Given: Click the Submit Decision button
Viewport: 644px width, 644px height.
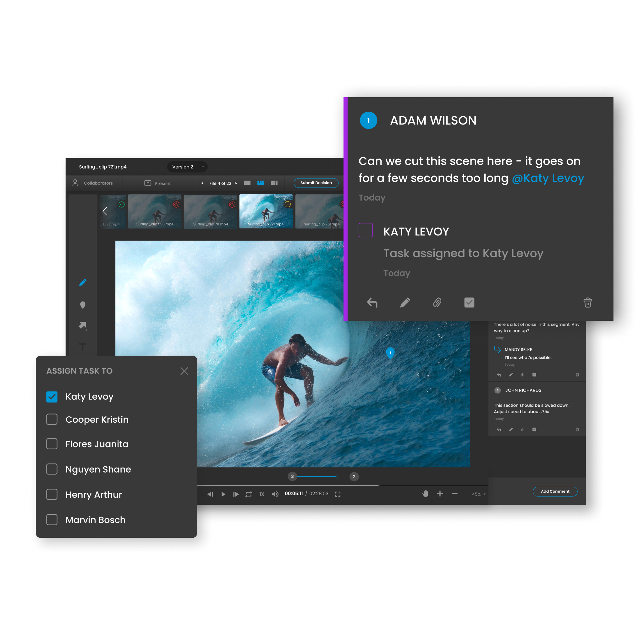Looking at the screenshot, I should coord(316,183).
